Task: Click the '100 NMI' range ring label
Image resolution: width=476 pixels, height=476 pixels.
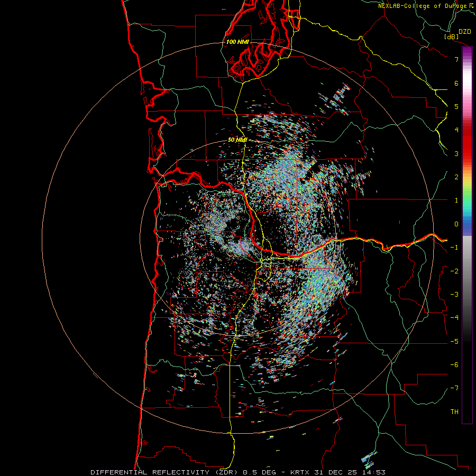Action: click(237, 42)
